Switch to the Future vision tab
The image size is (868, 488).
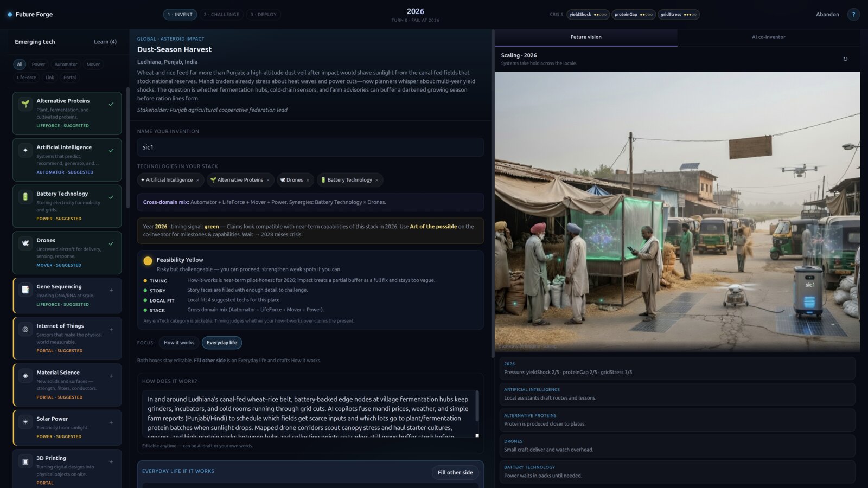point(586,37)
